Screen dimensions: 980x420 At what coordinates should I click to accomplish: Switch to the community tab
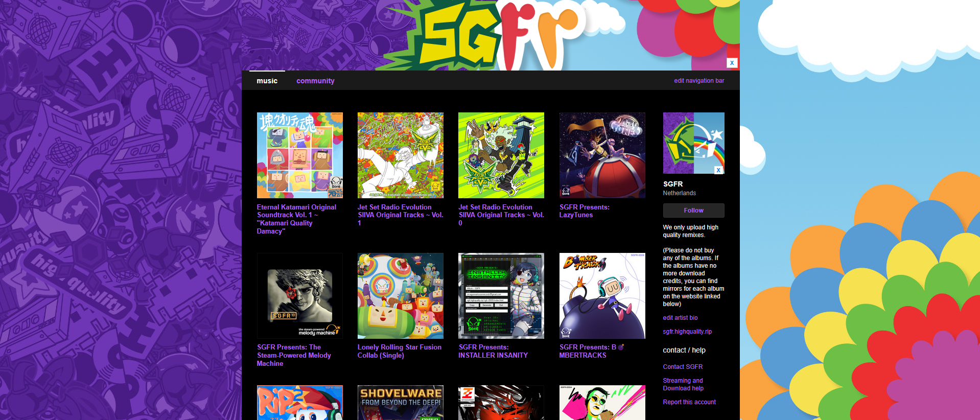pyautogui.click(x=315, y=81)
